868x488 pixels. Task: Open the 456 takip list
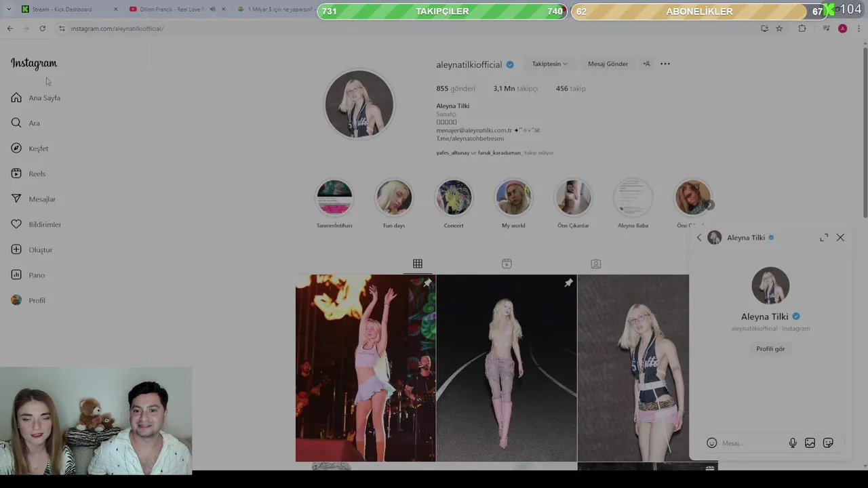(570, 89)
